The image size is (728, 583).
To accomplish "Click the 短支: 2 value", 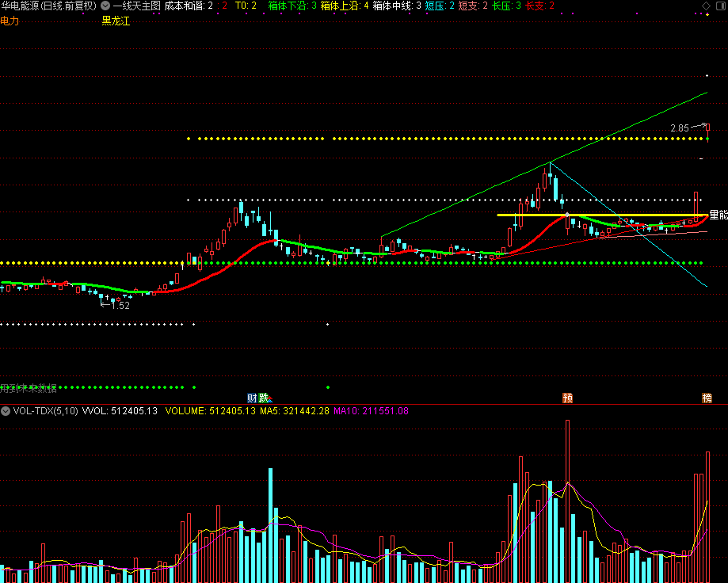I will tap(473, 6).
